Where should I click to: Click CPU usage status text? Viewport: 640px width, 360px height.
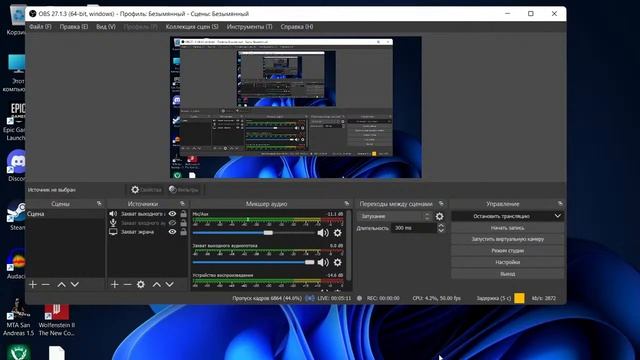click(436, 298)
